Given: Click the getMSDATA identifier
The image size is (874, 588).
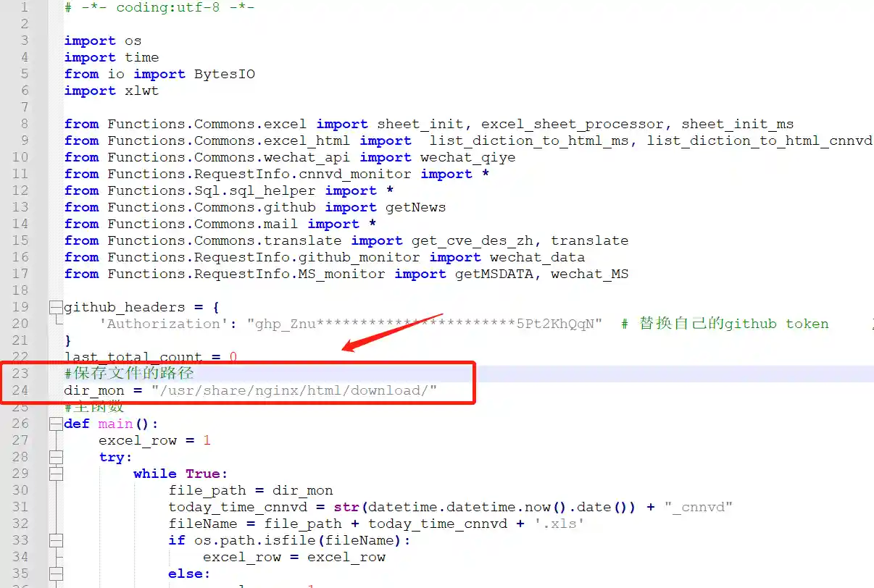Looking at the screenshot, I should coord(494,274).
